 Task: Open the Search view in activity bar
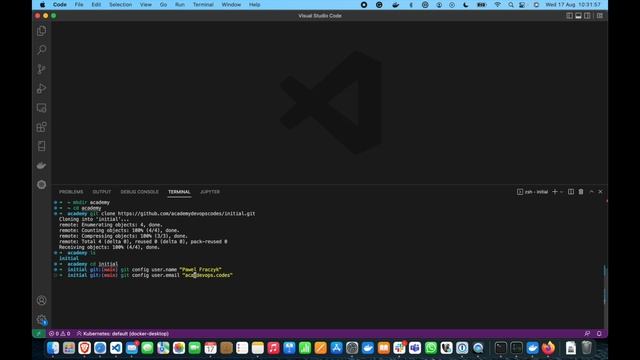(x=41, y=50)
